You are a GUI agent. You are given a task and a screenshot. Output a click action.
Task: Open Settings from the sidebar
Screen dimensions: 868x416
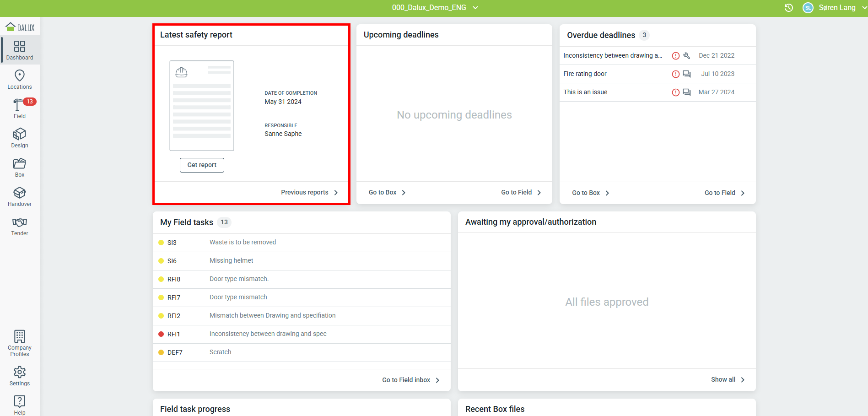(x=20, y=376)
